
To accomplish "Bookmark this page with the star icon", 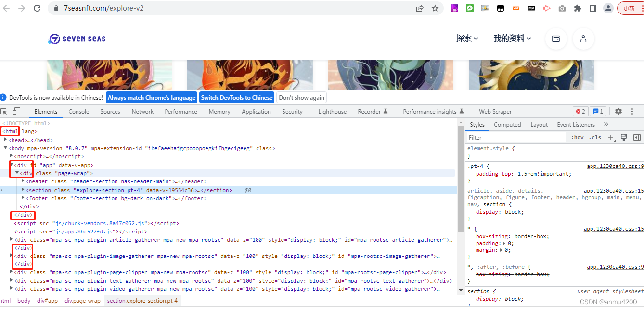I will [435, 8].
